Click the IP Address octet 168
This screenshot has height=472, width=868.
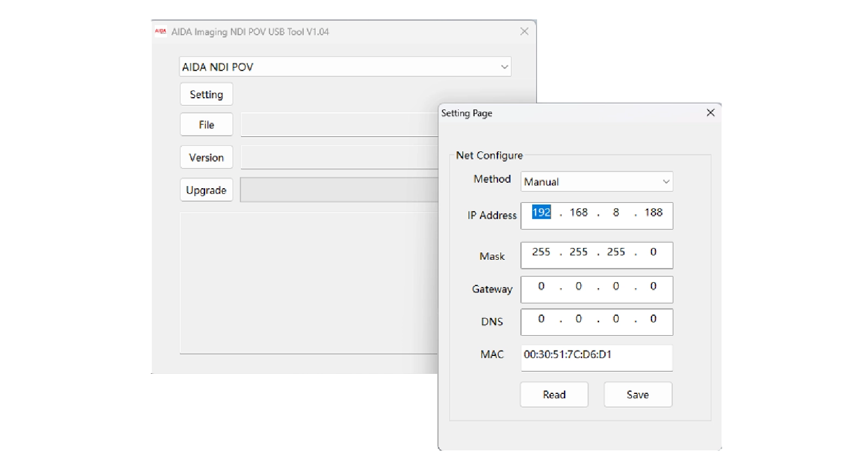click(578, 212)
